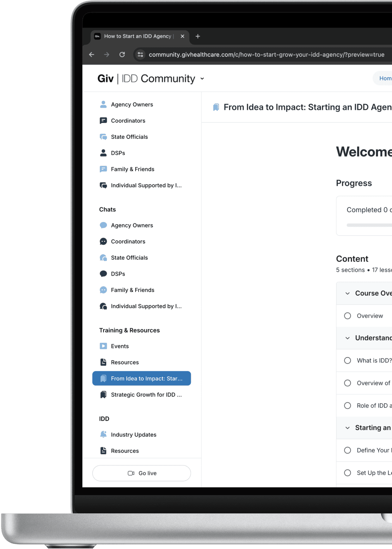Open Industry Updates bell icon
Image resolution: width=392 pixels, height=549 pixels.
pos(103,435)
